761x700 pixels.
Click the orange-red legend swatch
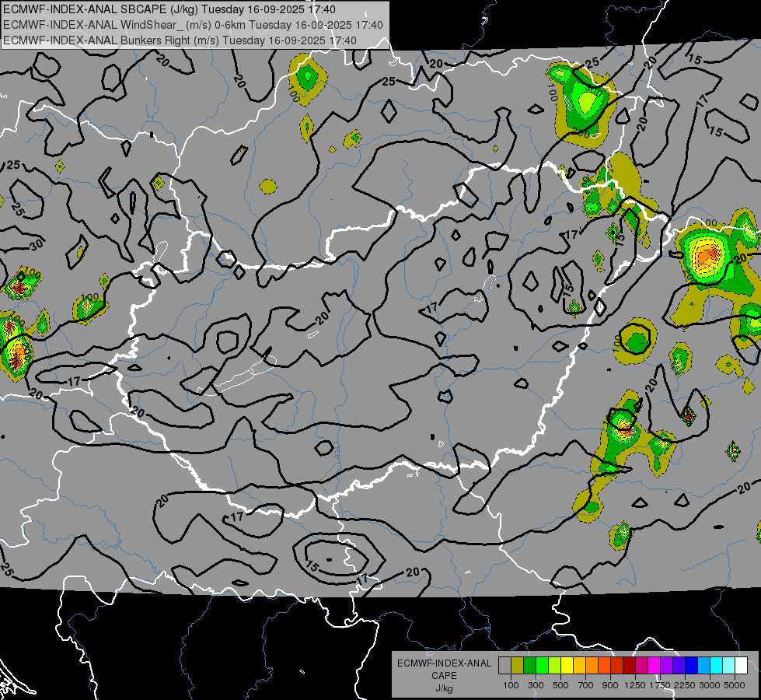(604, 666)
